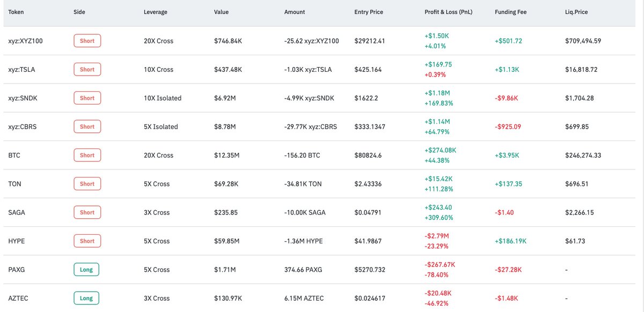Click the $246,274.33 liquidation price
Screen dimensions: 644x312
(583, 155)
